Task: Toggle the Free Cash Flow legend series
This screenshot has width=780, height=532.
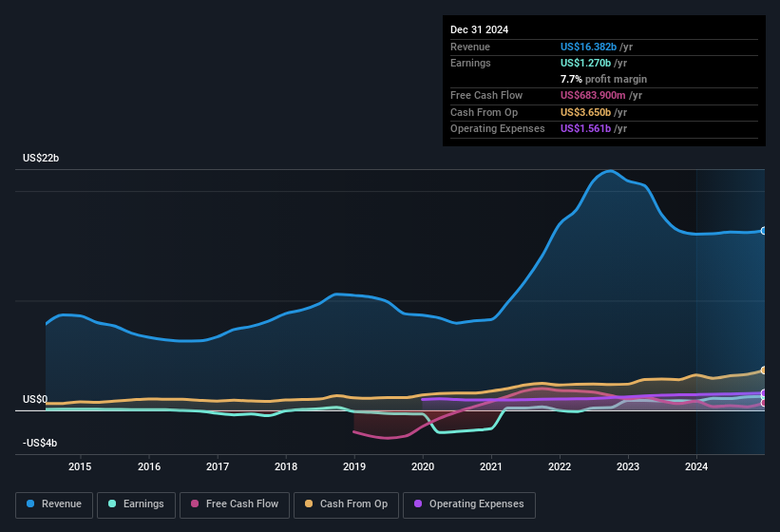Action: (235, 504)
